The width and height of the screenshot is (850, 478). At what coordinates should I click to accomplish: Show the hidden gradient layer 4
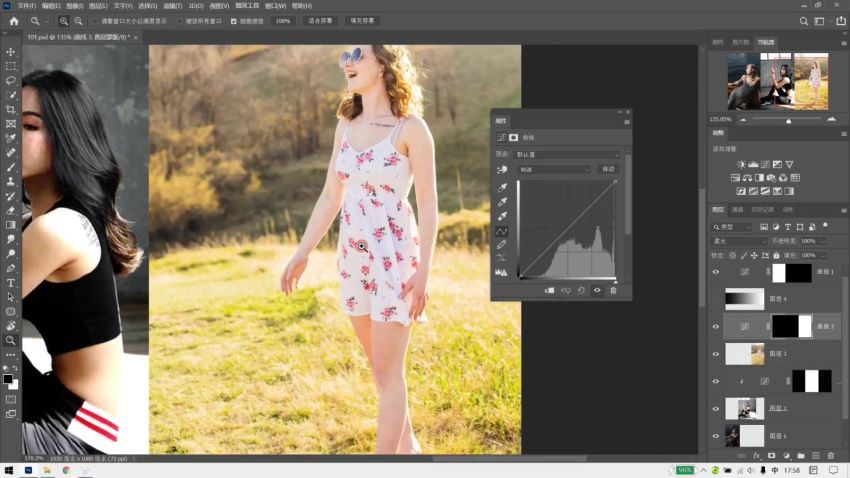tap(716, 299)
